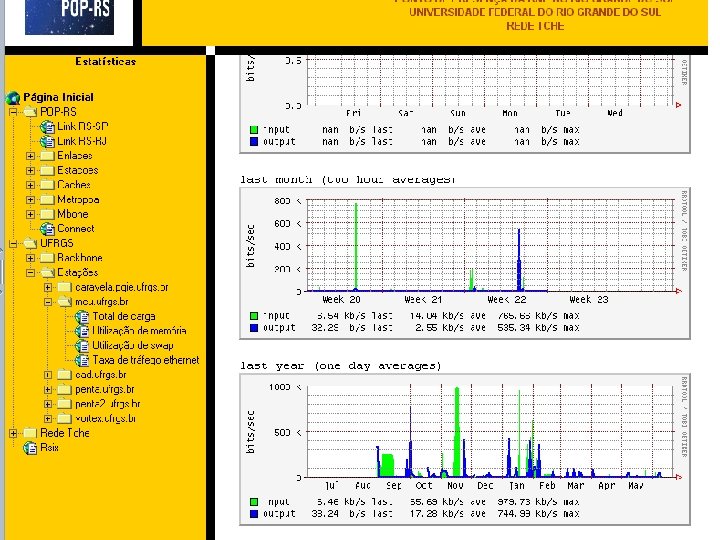Click the Taxa de tráfego ethernet page icon
This screenshot has height=540, width=720.
click(82, 360)
